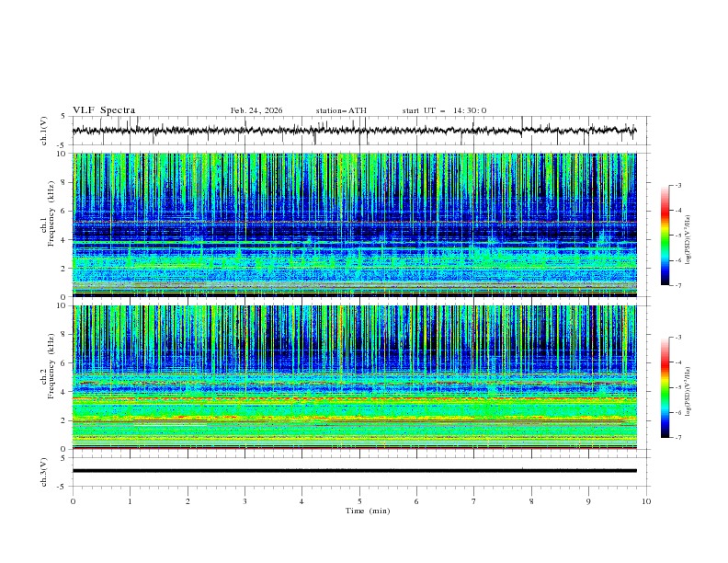Click the "ch.1(V)" axis label

pyautogui.click(x=44, y=131)
